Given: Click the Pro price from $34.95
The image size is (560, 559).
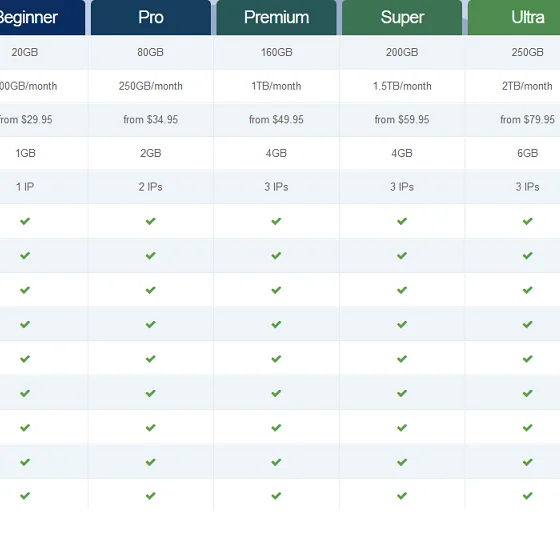Looking at the screenshot, I should click(x=151, y=119).
